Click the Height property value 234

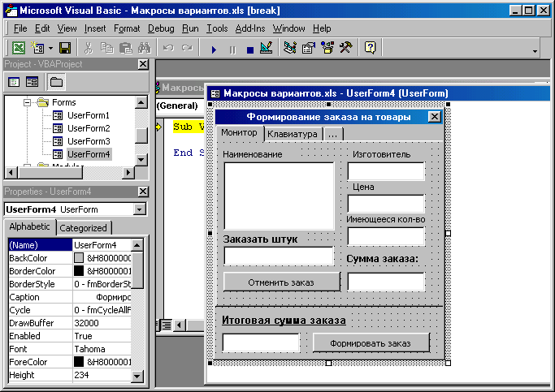tap(81, 375)
